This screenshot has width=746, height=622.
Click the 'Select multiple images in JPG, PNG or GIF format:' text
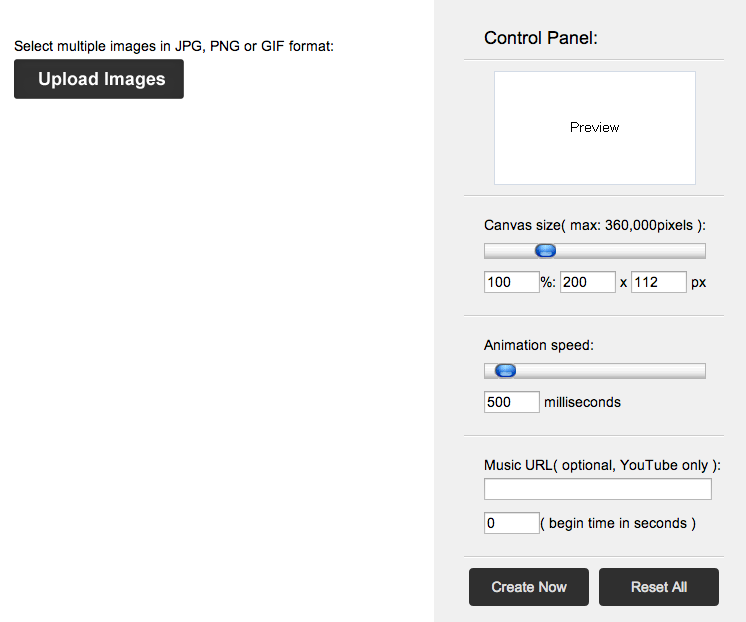[174, 46]
